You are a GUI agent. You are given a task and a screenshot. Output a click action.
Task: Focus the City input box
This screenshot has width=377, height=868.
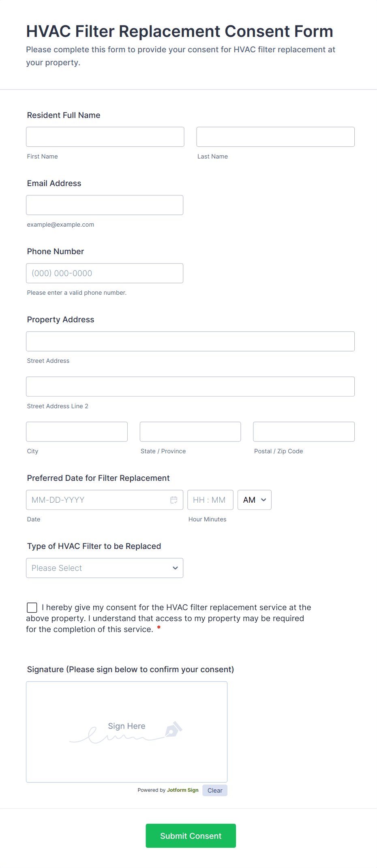77,431
